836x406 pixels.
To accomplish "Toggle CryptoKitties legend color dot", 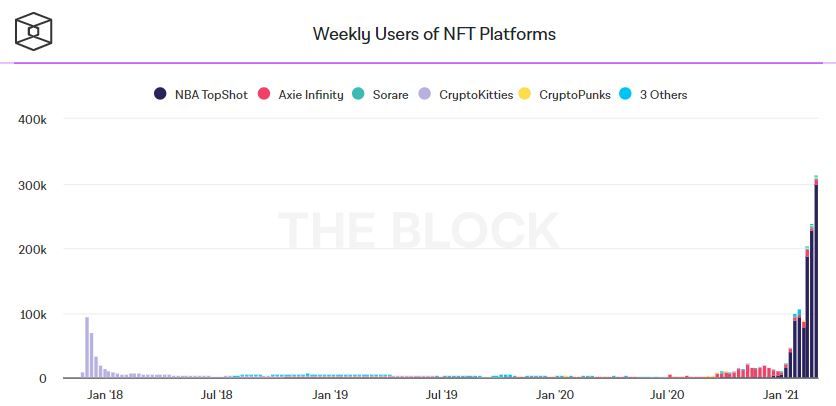I will pyautogui.click(x=425, y=95).
